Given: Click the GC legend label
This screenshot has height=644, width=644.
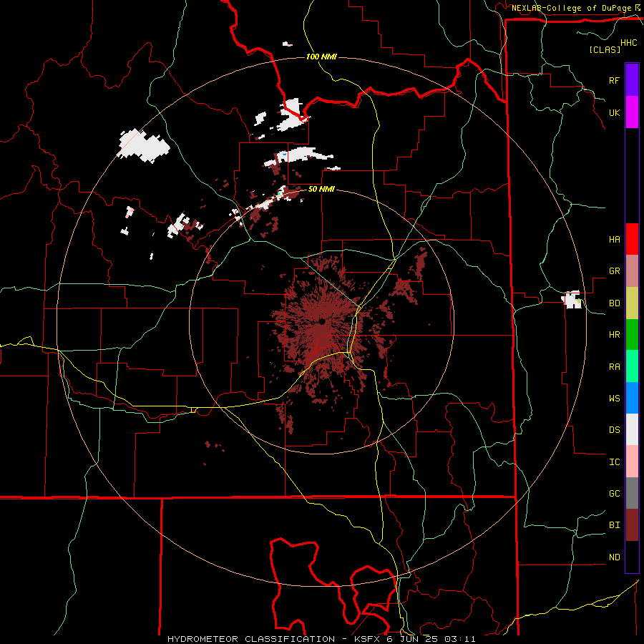Looking at the screenshot, I should pos(615,494).
